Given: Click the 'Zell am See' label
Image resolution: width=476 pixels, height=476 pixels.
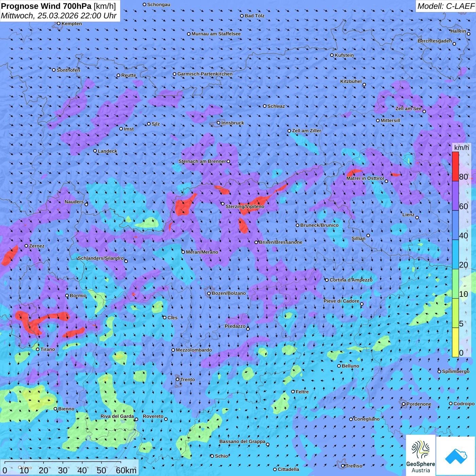Looking at the screenshot, I should (x=408, y=108).
